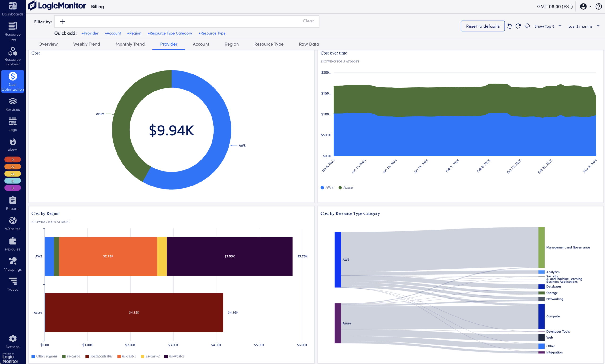Expand the Show Top 5 dropdown
The height and width of the screenshot is (364, 605).
[548, 26]
